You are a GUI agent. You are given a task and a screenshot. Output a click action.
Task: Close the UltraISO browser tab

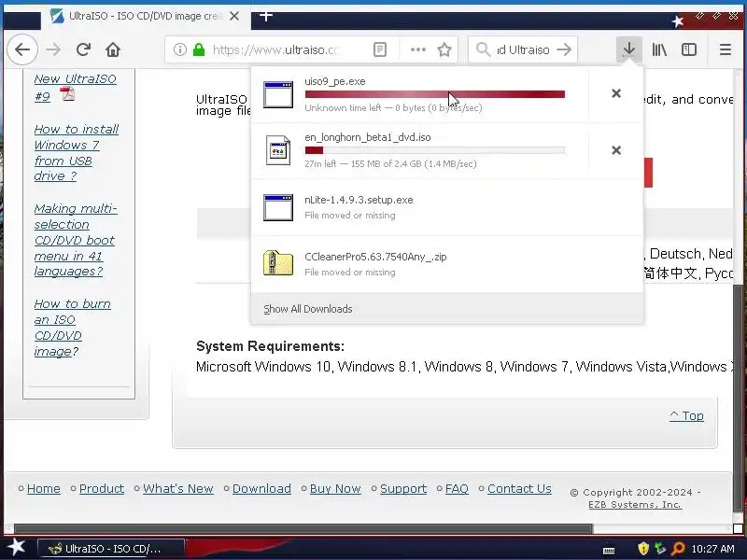point(234,16)
